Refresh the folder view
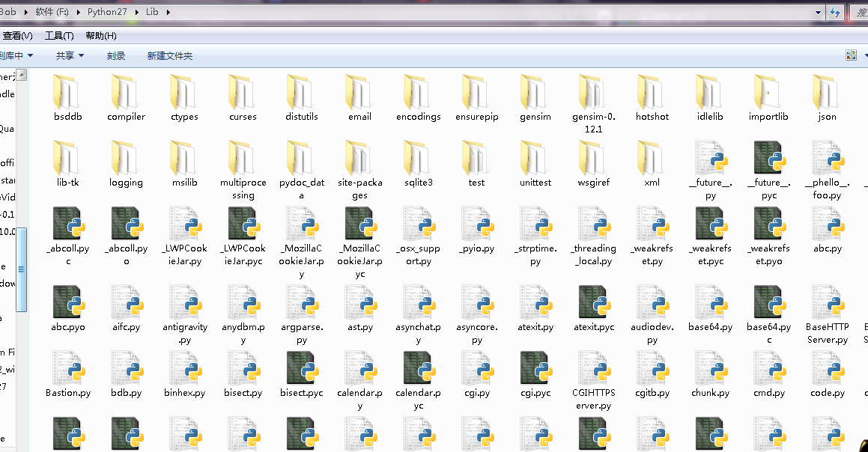868x452 pixels. point(835,12)
